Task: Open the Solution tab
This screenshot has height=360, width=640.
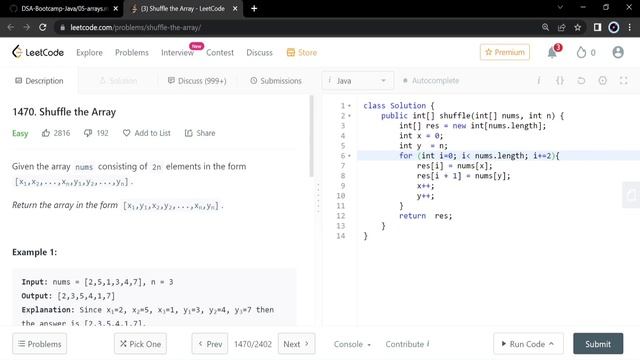Action: point(118,81)
